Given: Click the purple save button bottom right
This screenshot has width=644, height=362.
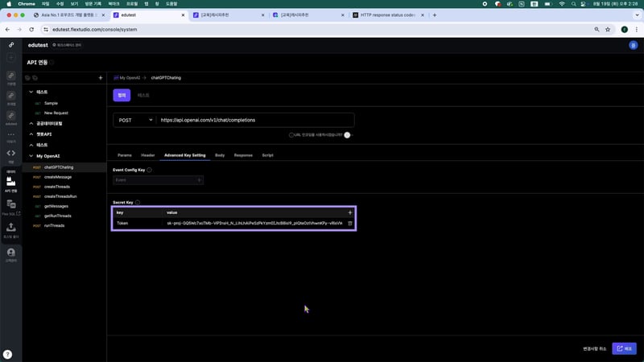Looking at the screenshot, I should [624, 348].
